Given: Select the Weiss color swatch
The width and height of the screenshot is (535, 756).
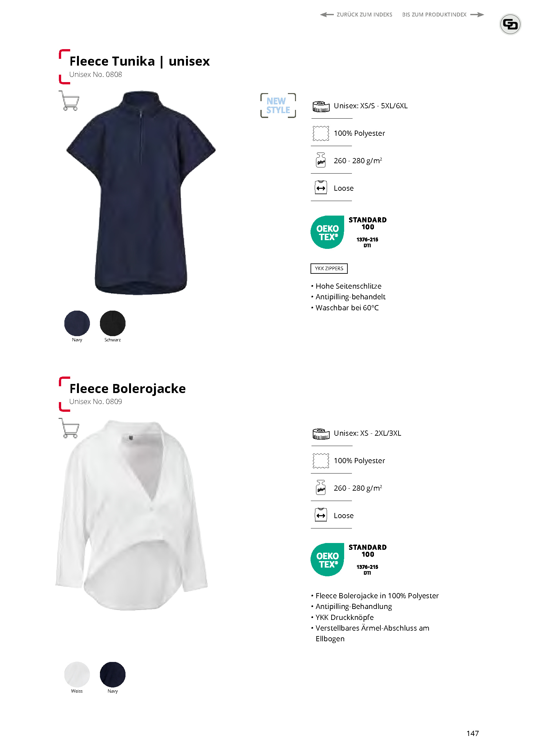Looking at the screenshot, I should tap(77, 675).
